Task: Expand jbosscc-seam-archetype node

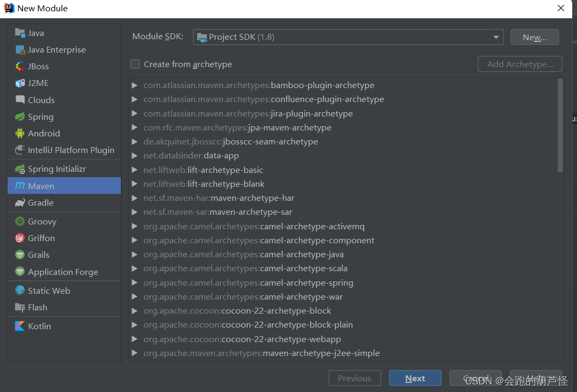Action: coord(135,142)
